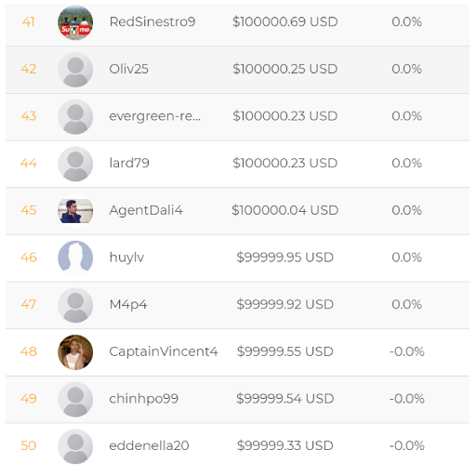Open RedSinestro9's Supreme profile picture

(x=75, y=22)
